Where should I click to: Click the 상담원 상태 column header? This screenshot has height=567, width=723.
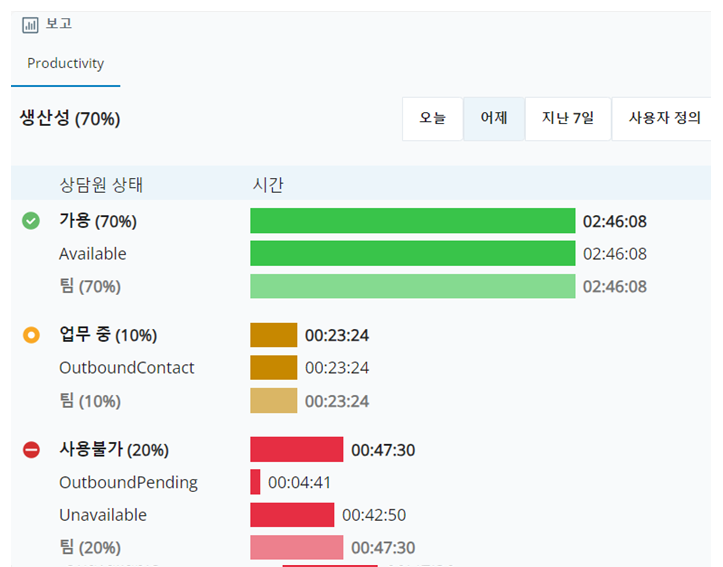click(101, 185)
